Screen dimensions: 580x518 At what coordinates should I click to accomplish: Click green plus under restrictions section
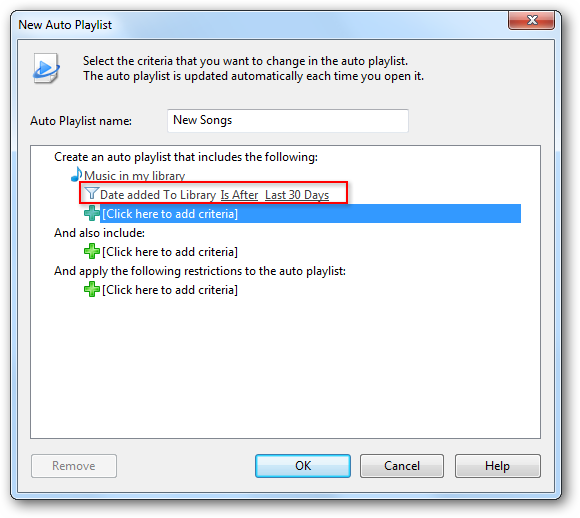(91, 289)
